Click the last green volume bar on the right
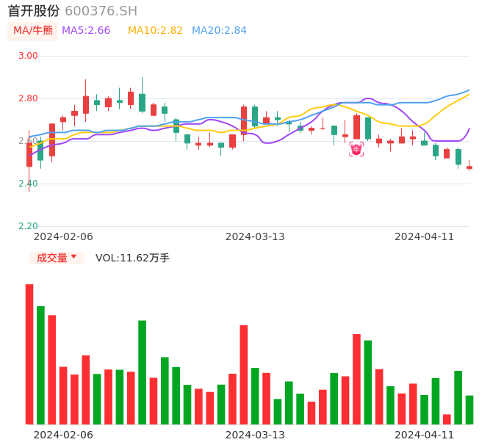Viewport: 504px width, 445px height. pos(469,410)
